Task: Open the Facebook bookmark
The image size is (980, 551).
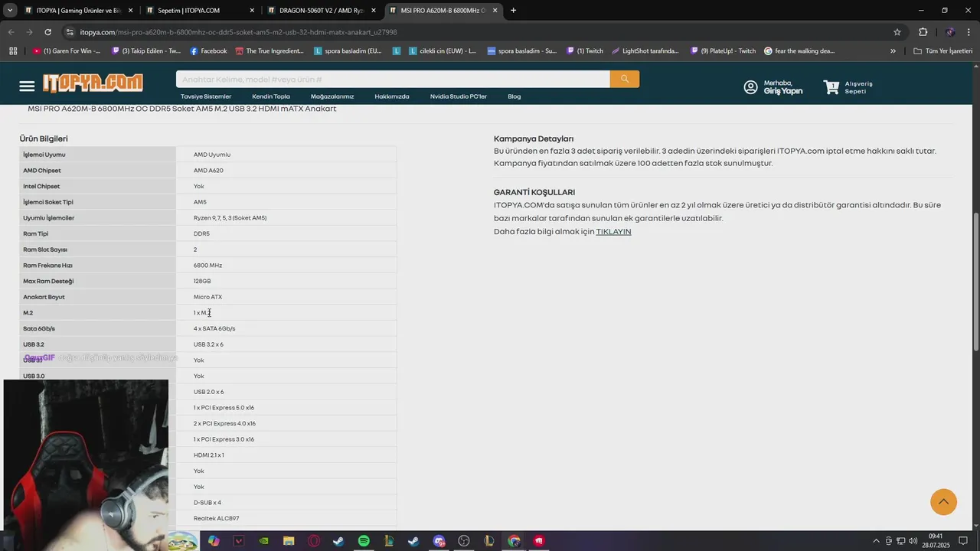Action: (207, 51)
